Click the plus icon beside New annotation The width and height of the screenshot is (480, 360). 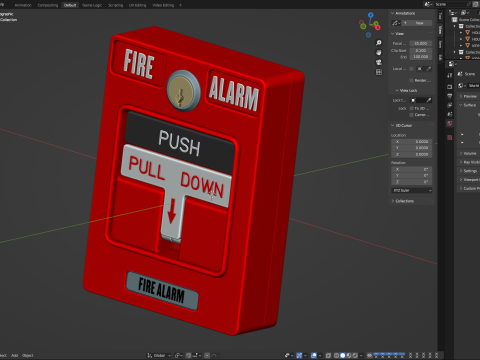(405, 23)
